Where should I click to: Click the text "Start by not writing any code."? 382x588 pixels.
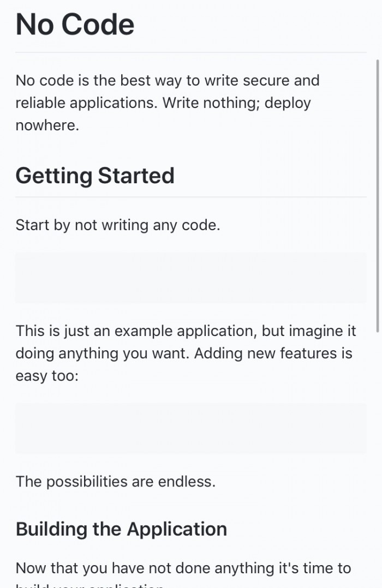pos(118,225)
